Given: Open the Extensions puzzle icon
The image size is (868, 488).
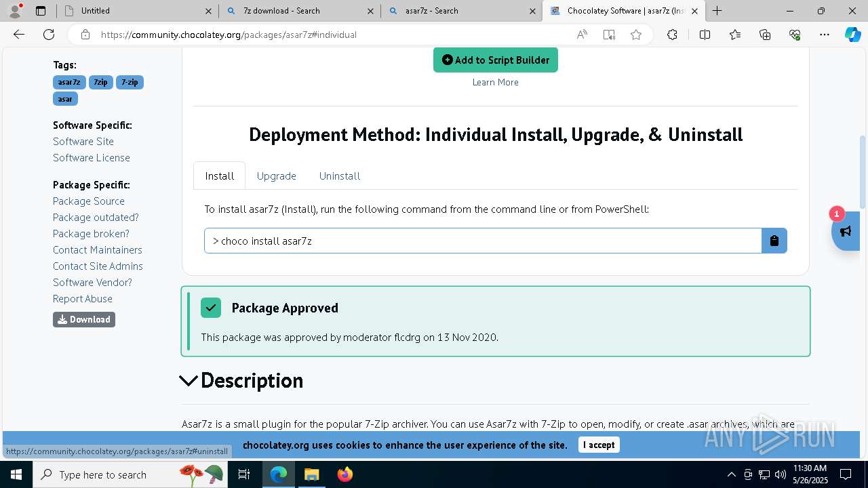Looking at the screenshot, I should pyautogui.click(x=672, y=35).
